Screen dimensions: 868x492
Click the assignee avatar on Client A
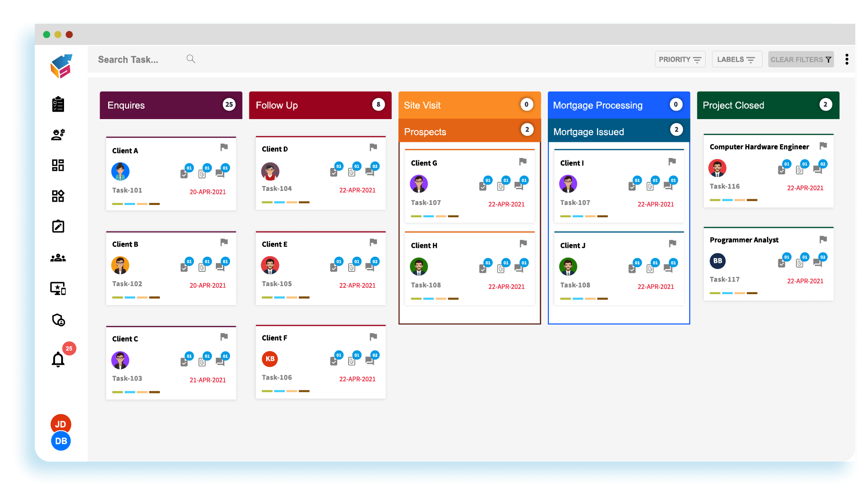120,171
